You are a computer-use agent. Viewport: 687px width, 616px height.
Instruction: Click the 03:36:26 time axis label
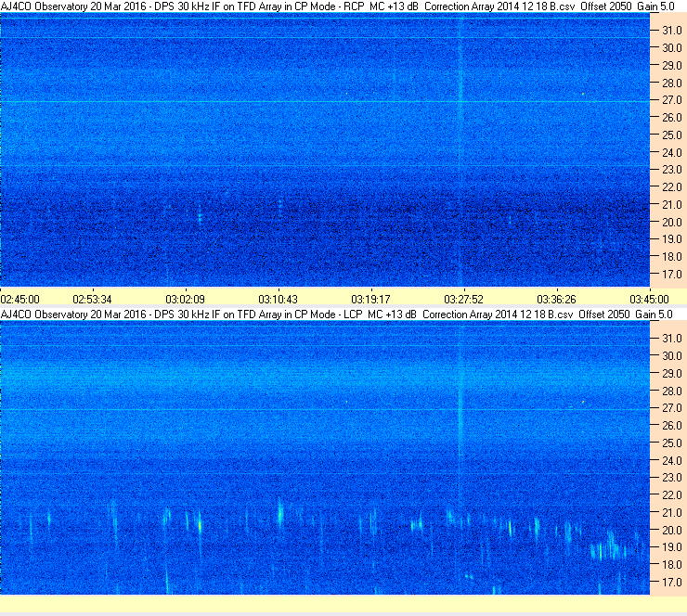coord(556,300)
